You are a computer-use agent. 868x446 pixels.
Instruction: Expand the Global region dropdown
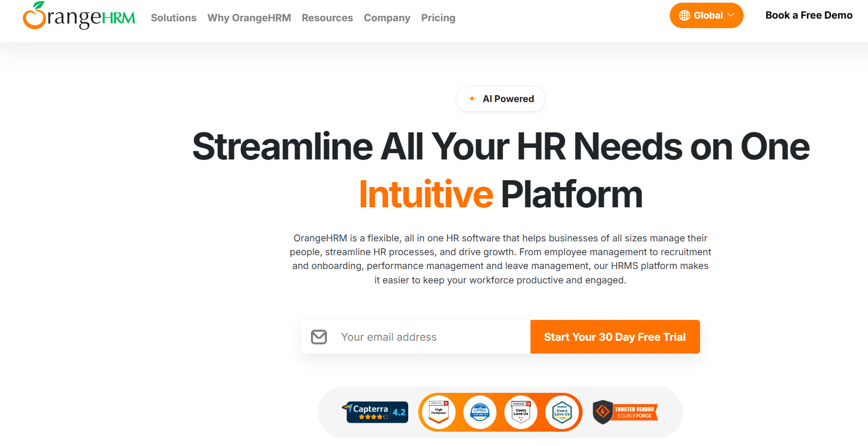706,15
